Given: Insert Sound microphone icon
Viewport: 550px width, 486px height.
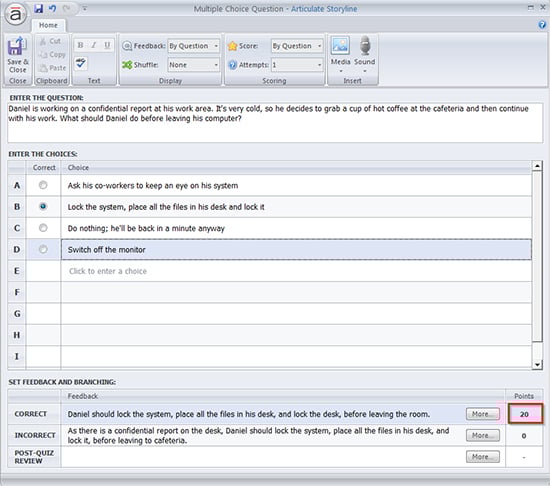Looking at the screenshot, I should click(x=365, y=45).
